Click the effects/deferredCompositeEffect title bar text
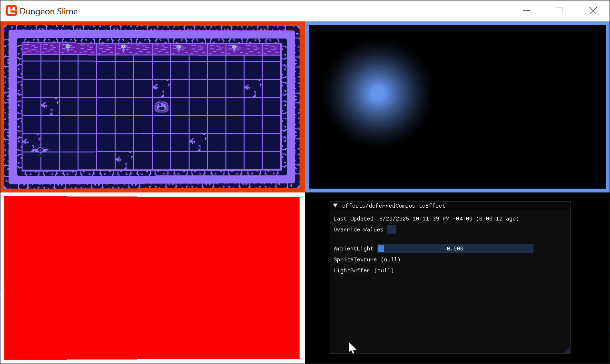 click(x=394, y=206)
